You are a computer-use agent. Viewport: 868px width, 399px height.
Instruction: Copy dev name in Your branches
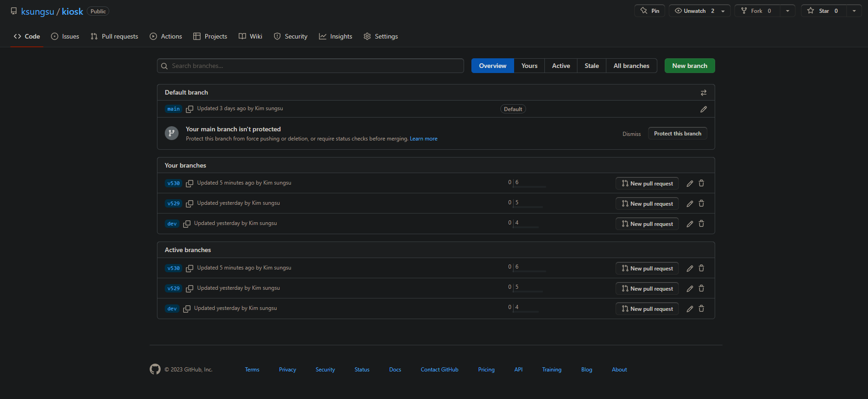pos(187,224)
